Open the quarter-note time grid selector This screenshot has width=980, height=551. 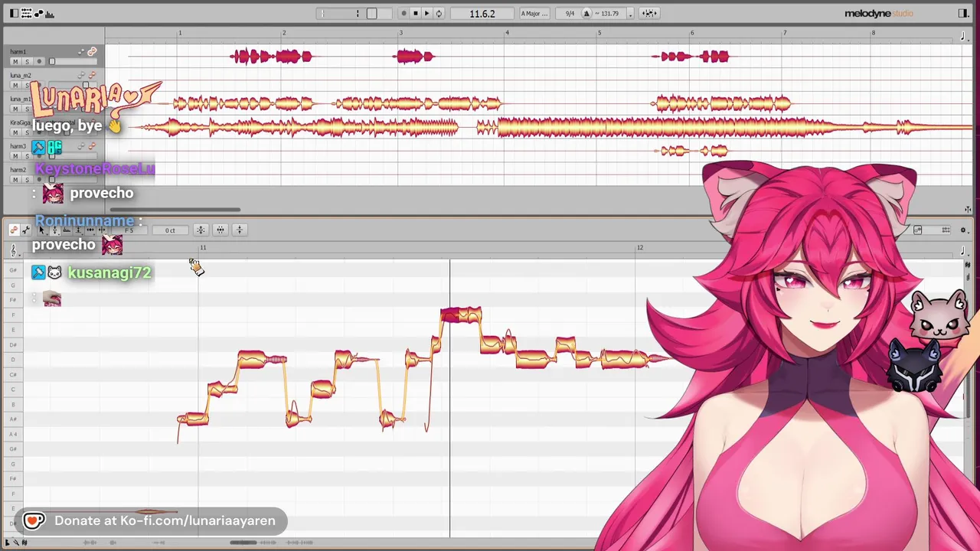click(963, 36)
